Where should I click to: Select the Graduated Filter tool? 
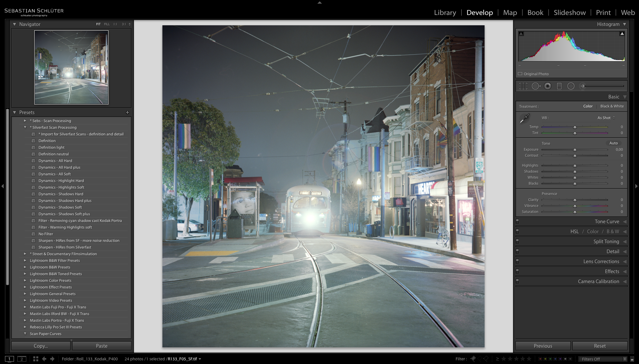click(559, 86)
